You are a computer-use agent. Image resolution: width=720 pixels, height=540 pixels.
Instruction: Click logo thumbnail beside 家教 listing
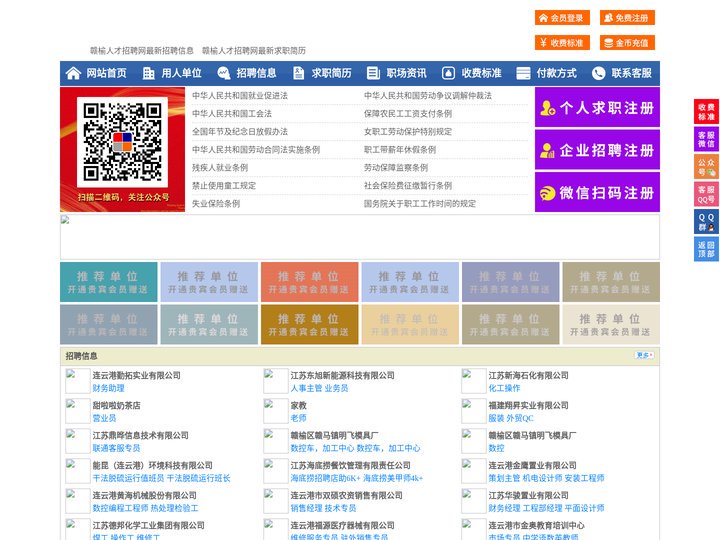click(x=276, y=411)
